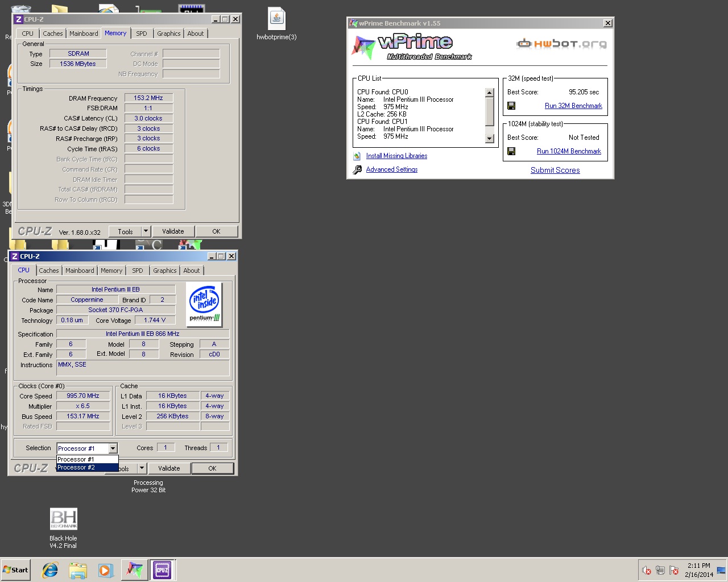Screen dimensions: 728x582
Task: Open the Action Center flag tray icon
Action: tap(674, 570)
